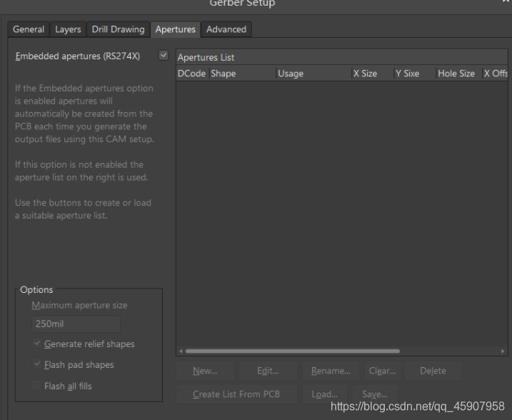Click the X Offs column header

coord(496,74)
